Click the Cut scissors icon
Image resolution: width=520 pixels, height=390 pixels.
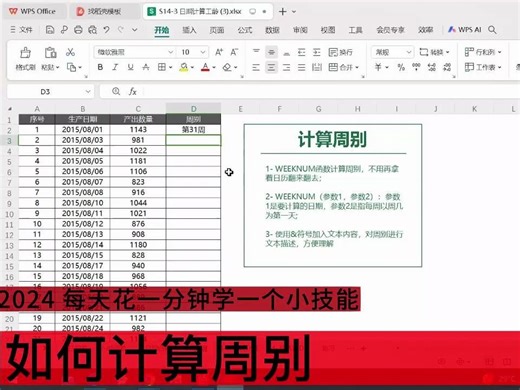pyautogui.click(x=70, y=52)
